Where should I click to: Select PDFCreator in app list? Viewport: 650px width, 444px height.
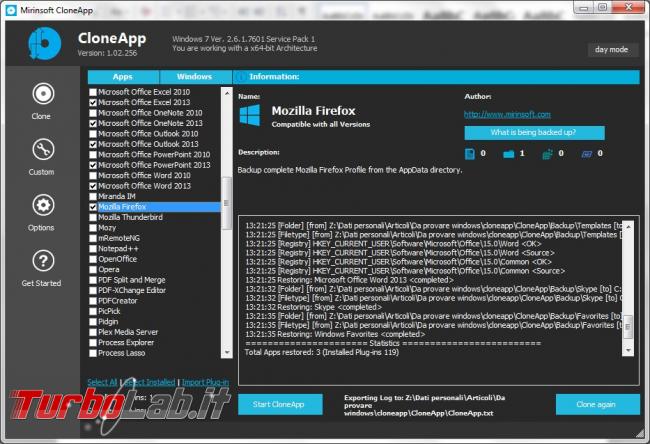[x=118, y=301]
